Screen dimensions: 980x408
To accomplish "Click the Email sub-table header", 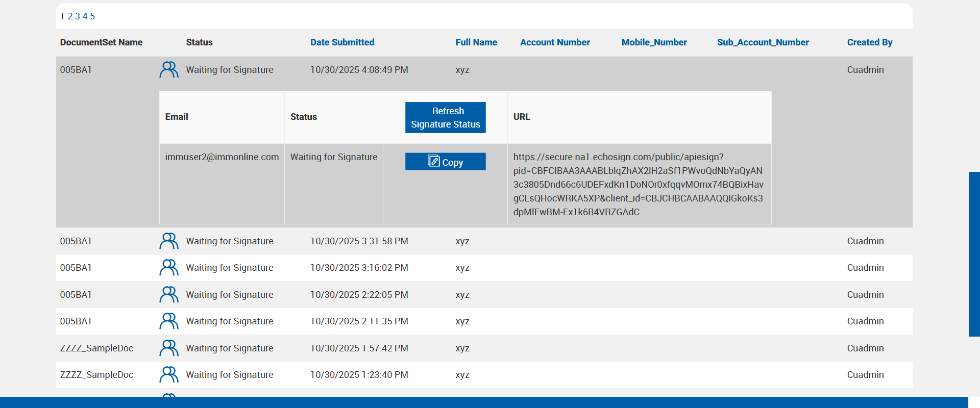I will pyautogui.click(x=177, y=117).
